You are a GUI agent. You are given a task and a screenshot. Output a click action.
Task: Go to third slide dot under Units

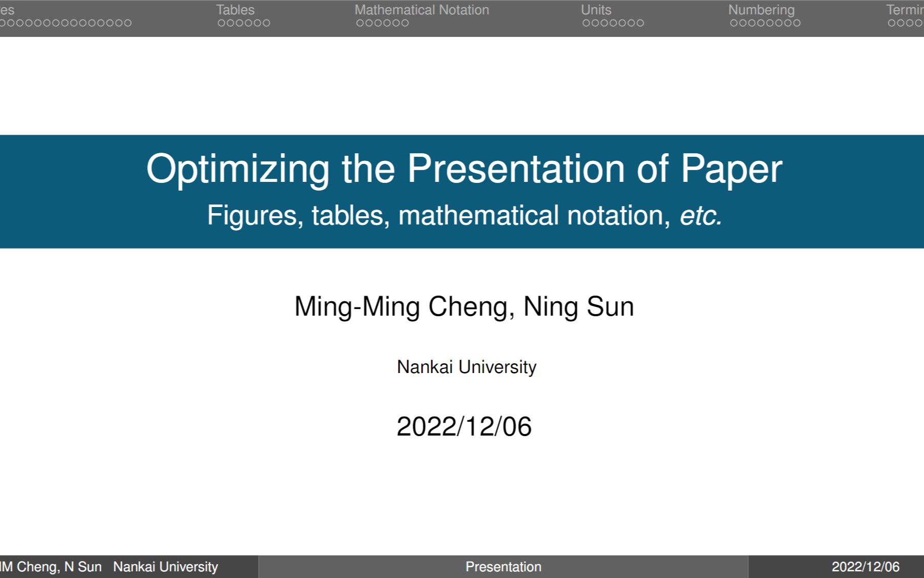tap(604, 23)
